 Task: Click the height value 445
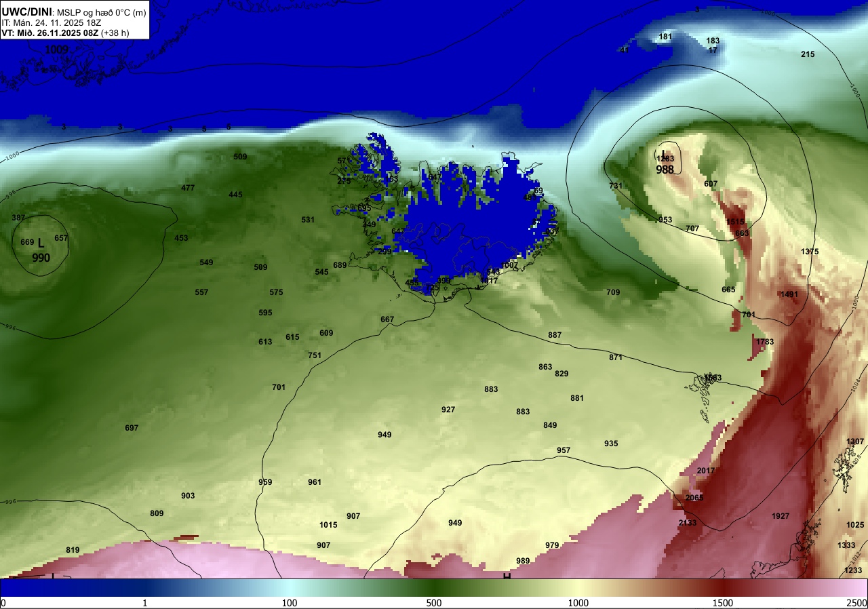235,195
